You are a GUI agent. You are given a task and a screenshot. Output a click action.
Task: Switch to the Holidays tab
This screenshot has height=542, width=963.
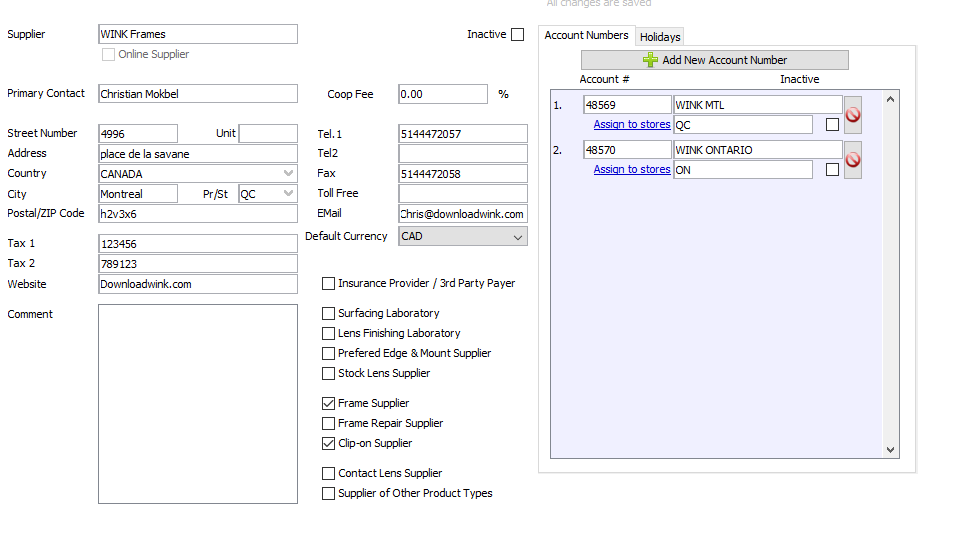(660, 37)
